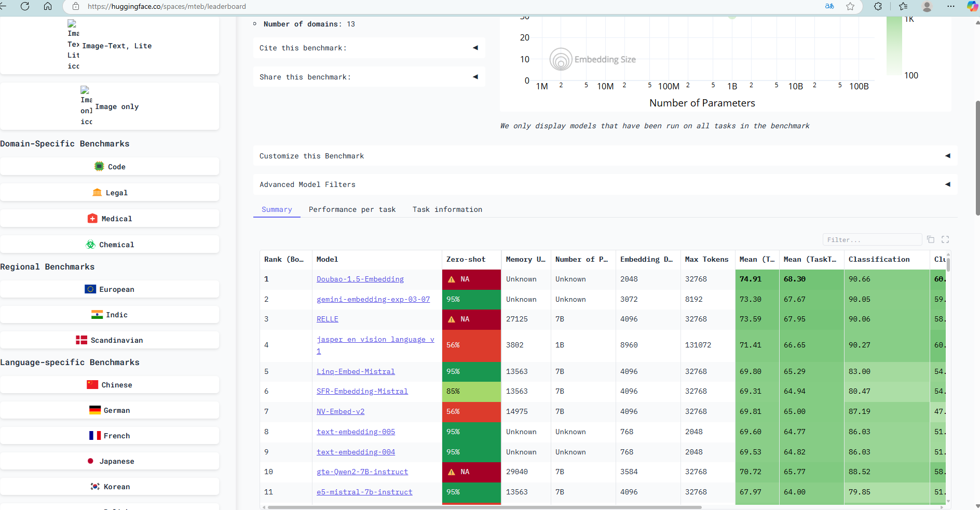
Task: Open the Copilot icon in browser toolbar
Action: coord(972,6)
